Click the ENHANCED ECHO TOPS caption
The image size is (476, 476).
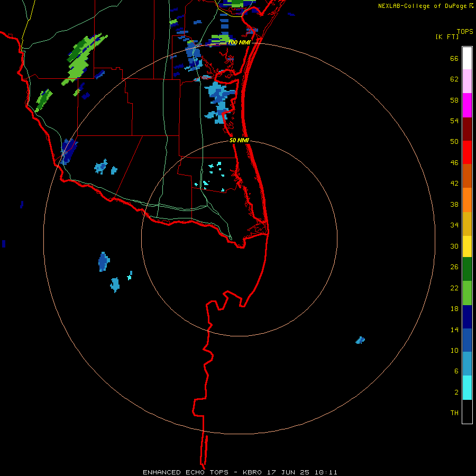pos(185,472)
